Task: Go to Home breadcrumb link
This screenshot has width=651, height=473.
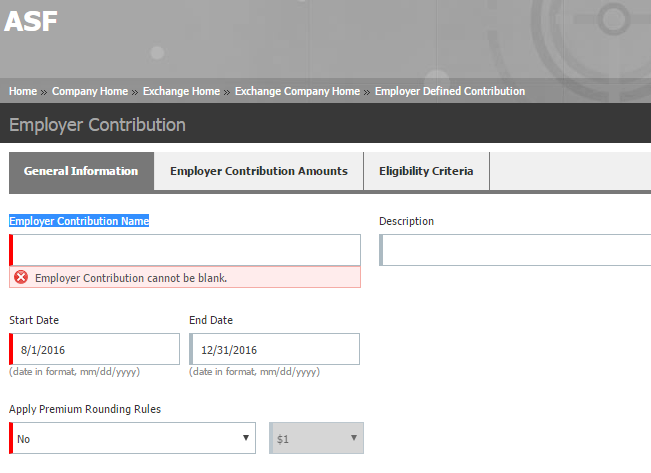Action: [x=23, y=91]
